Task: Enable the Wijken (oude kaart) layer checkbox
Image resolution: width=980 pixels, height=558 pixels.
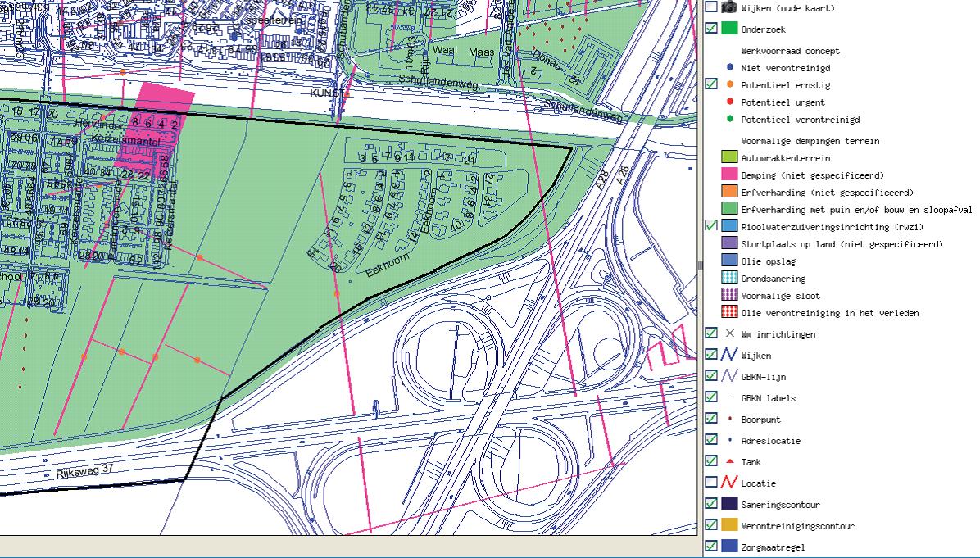Action: 710,7
